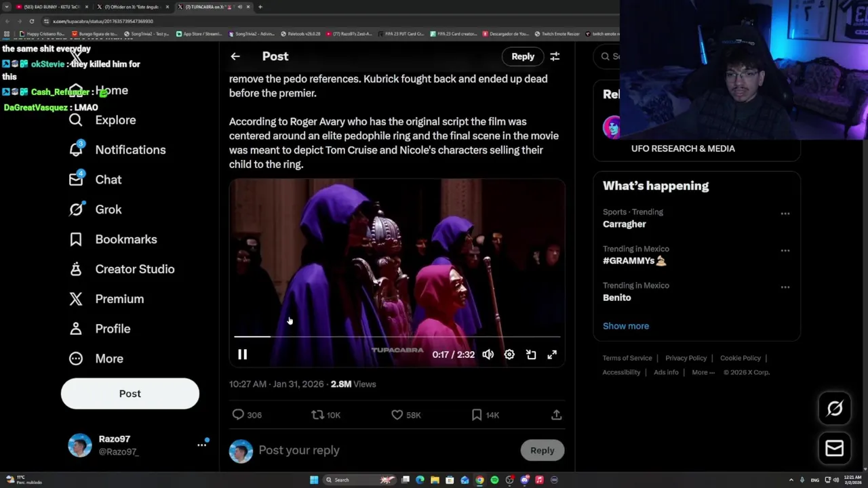Screen dimensions: 868x488
Task: Open the More menu in sidebar
Action: pyautogui.click(x=96, y=359)
